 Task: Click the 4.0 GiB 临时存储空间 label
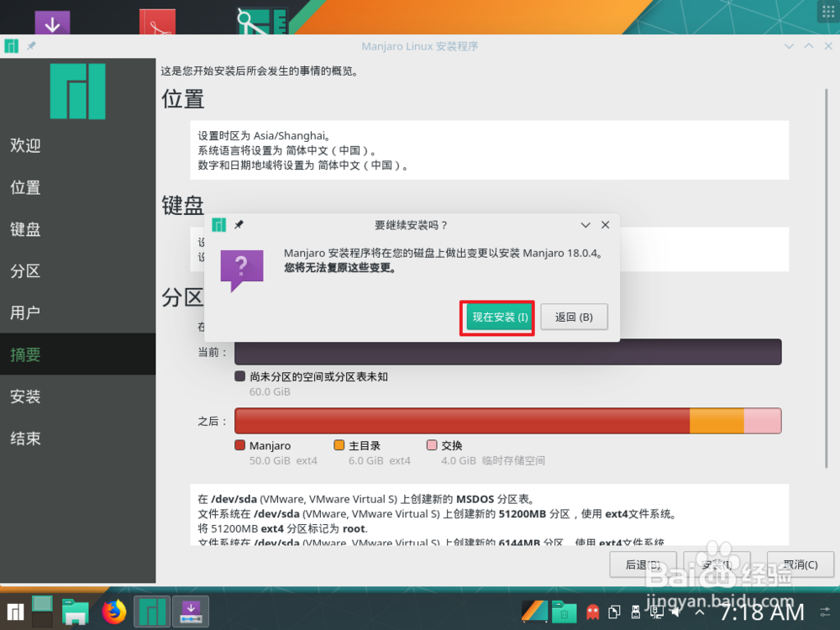pyautogui.click(x=493, y=460)
